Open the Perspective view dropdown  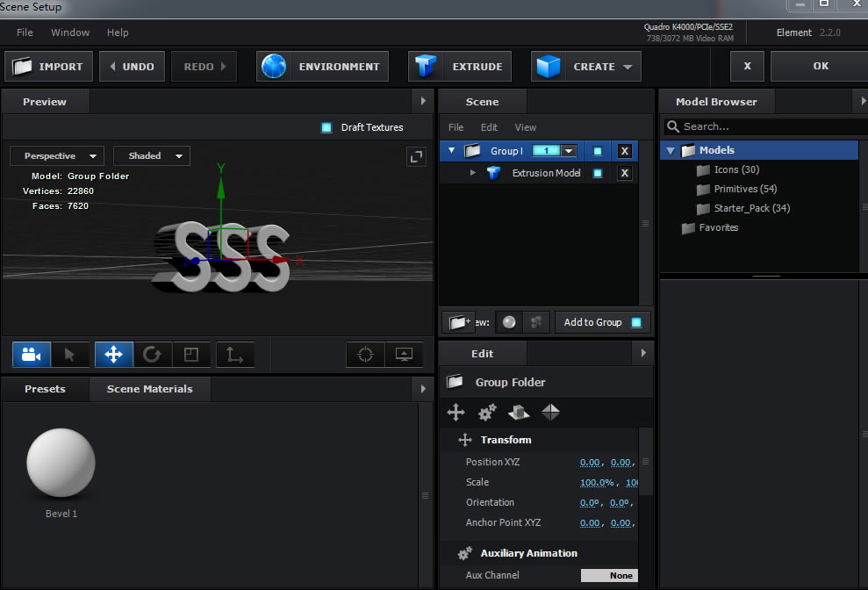pyautogui.click(x=57, y=156)
